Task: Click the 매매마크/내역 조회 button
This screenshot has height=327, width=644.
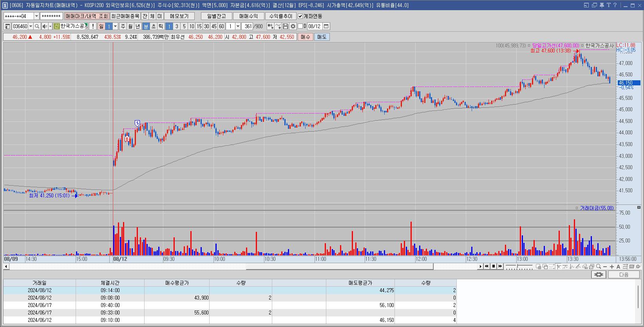Action: pos(87,16)
